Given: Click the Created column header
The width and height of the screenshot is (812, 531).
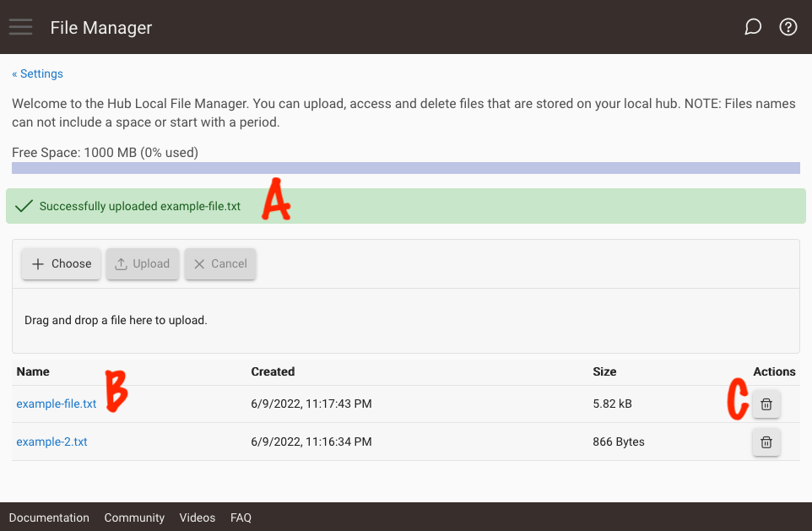Looking at the screenshot, I should point(273,371).
